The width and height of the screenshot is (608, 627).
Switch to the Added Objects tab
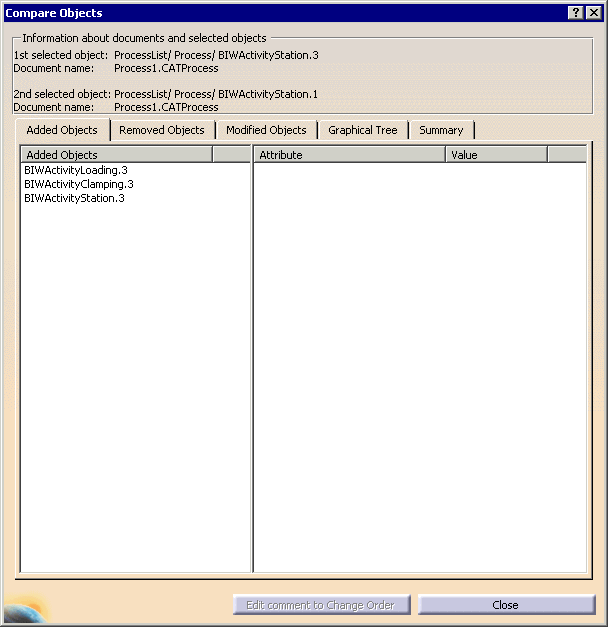coord(62,130)
